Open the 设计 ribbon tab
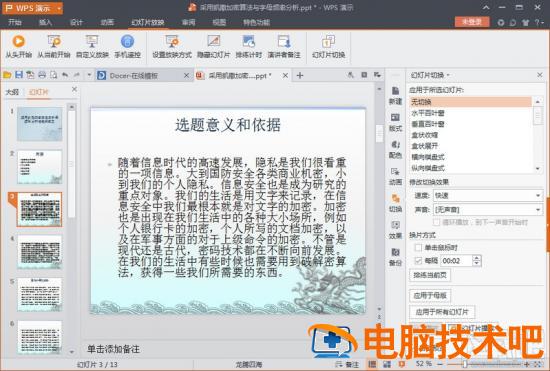Image resolution: width=550 pixels, height=371 pixels. point(76,22)
